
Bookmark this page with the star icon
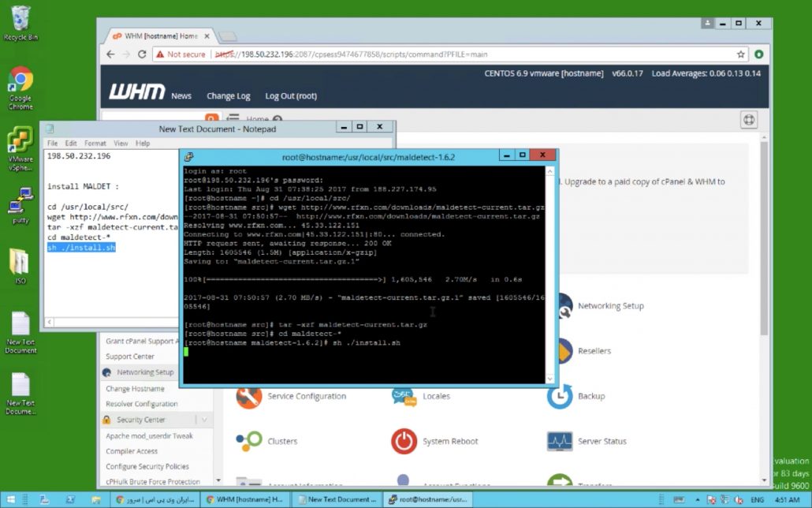click(741, 54)
